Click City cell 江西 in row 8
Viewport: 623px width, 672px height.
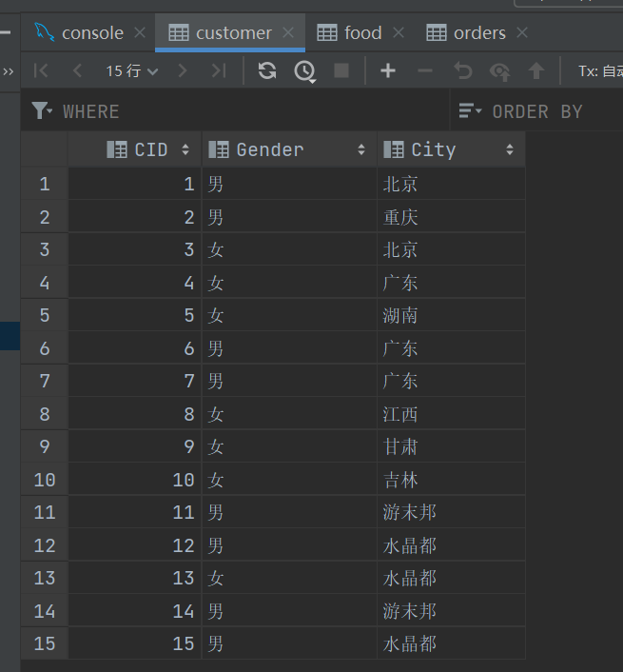tap(451, 414)
